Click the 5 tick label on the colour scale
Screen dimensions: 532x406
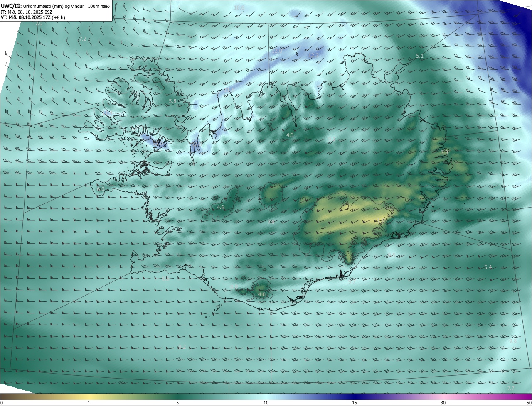[x=177, y=403]
